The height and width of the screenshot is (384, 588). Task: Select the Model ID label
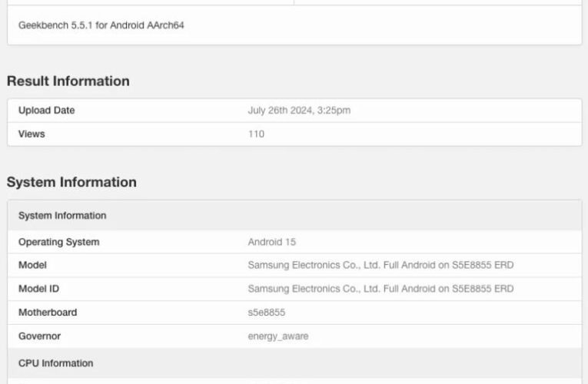coord(41,289)
